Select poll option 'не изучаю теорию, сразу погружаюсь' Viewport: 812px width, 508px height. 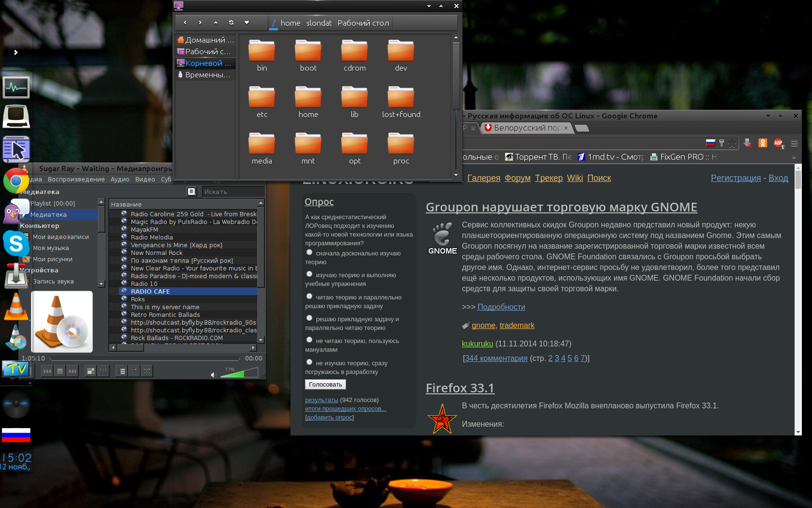point(309,362)
